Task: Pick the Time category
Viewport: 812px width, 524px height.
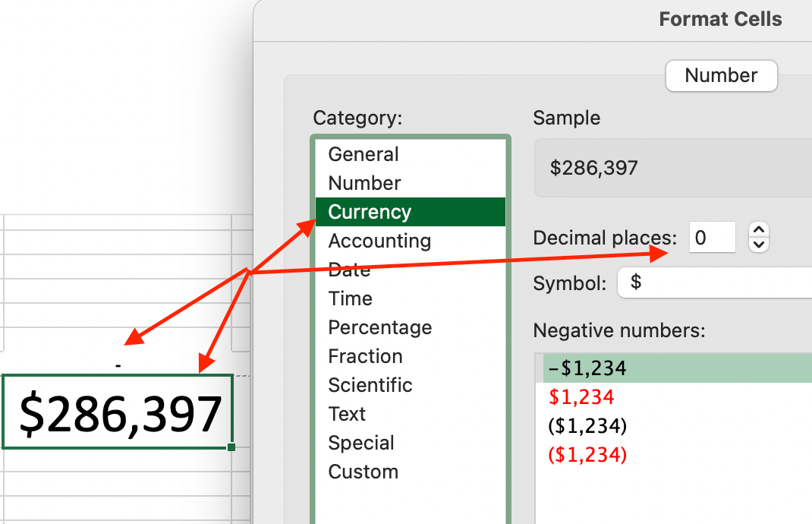Action: 350,298
